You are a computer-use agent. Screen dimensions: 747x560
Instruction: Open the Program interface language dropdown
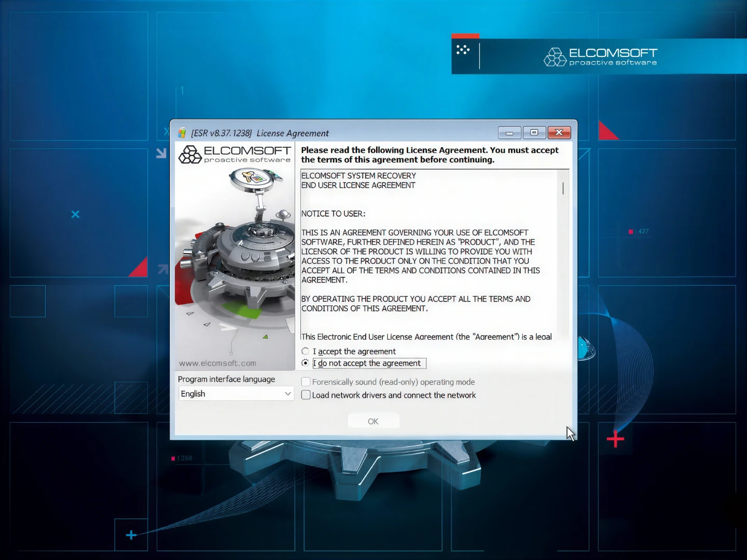(x=236, y=394)
